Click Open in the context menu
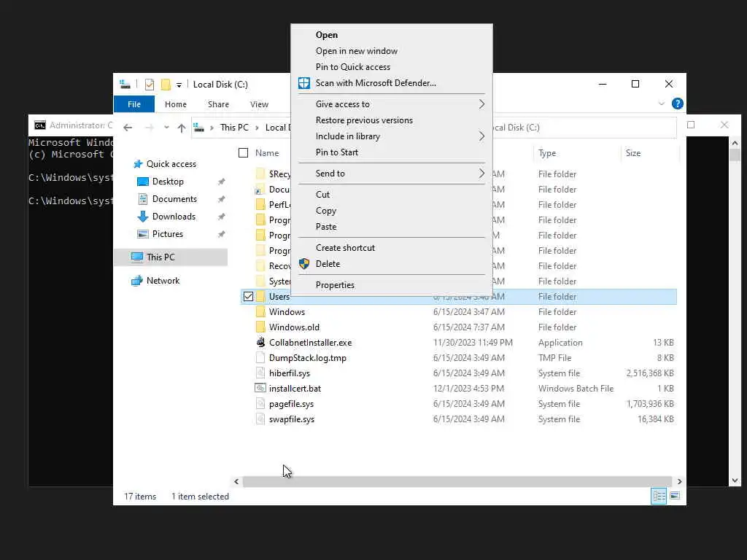 click(326, 35)
